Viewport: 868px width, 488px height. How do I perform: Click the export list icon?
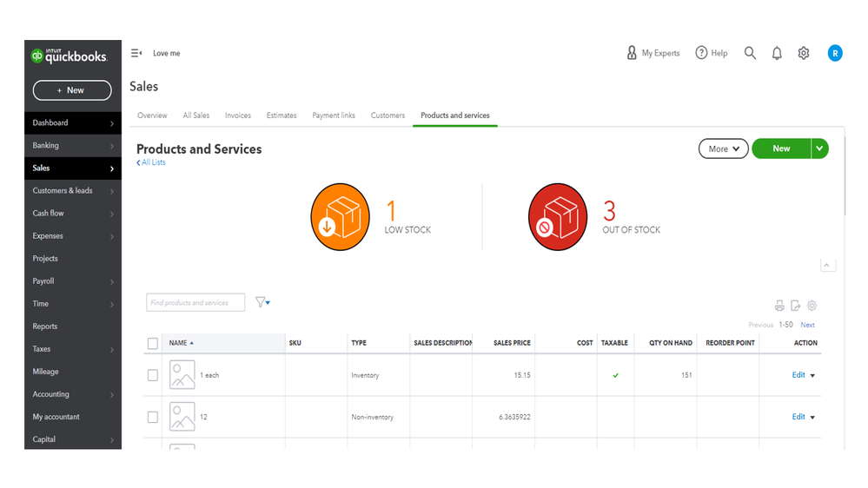[x=795, y=306]
